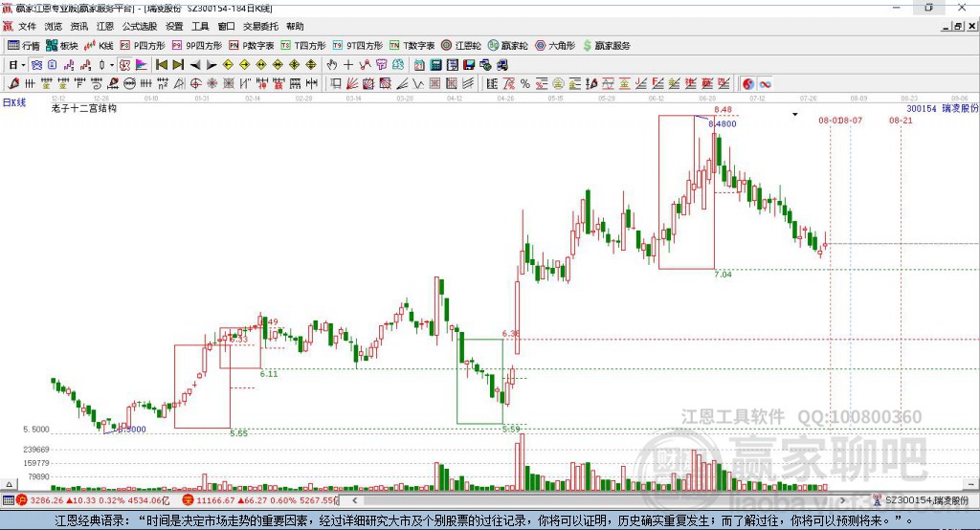Screen dimensions: 980x530
Task: Click the first yellow diamond arrow icon
Action: [228, 64]
